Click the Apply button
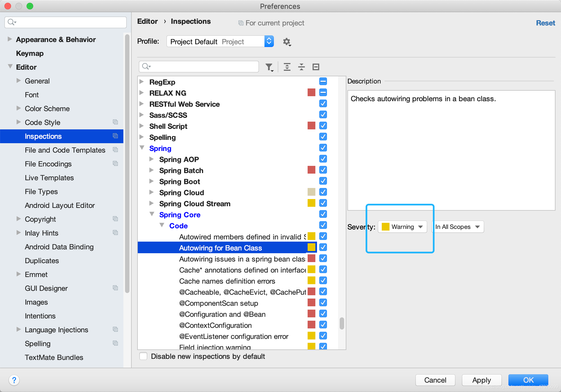 click(482, 380)
